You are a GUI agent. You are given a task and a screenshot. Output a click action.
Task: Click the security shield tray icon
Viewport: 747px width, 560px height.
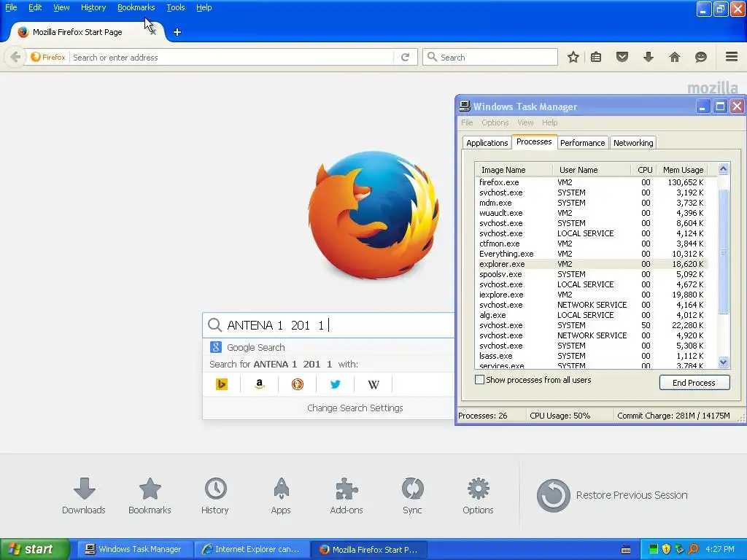click(667, 549)
